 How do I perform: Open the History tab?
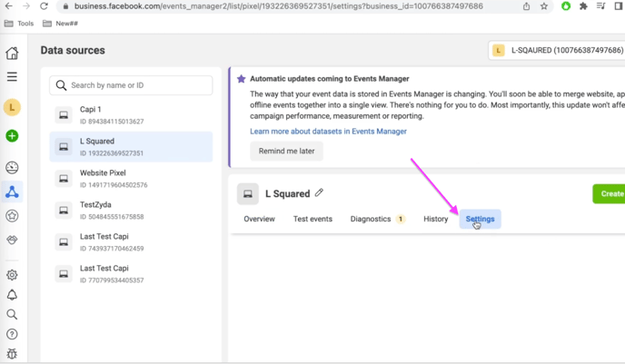(x=436, y=219)
